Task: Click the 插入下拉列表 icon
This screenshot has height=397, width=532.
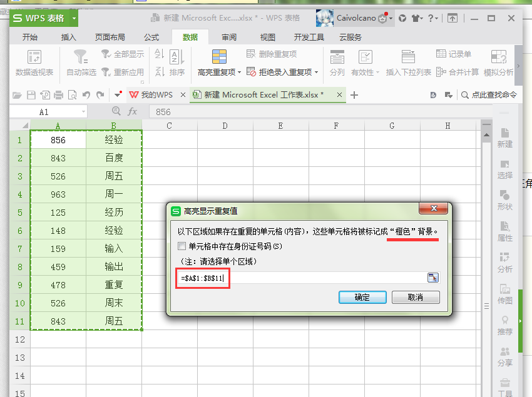Action: 408,57
